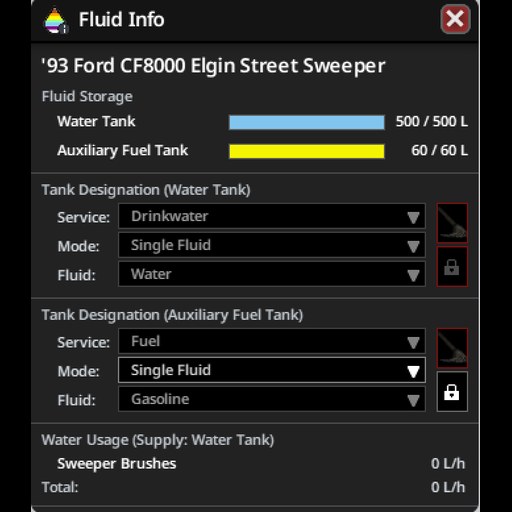The width and height of the screenshot is (512, 512).
Task: Click the blue Water Tank level bar
Action: 307,122
